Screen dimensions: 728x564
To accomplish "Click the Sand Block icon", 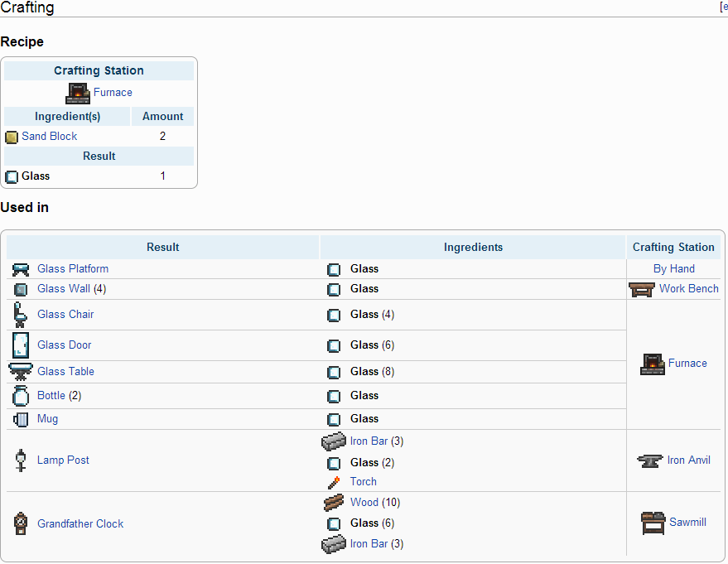I will [12, 137].
